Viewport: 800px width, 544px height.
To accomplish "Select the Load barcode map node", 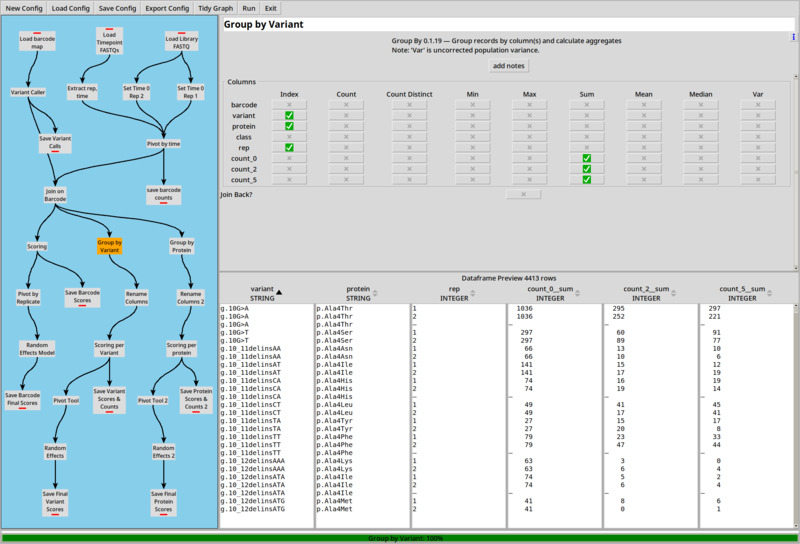I will (37, 42).
